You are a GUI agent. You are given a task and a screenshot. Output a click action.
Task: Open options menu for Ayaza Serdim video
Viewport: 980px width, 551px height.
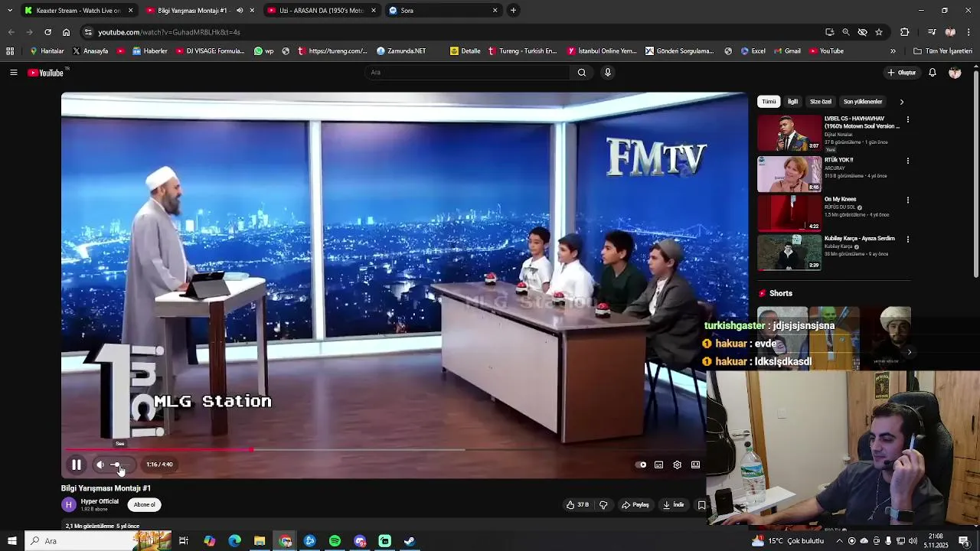908,239
